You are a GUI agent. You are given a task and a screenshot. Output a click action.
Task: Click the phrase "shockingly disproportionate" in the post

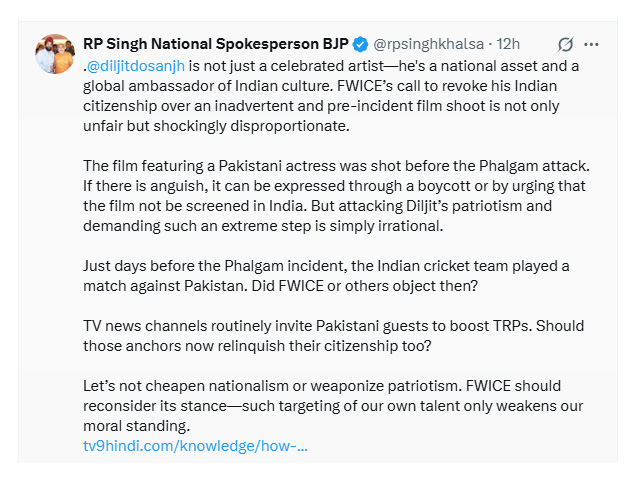tap(250, 125)
